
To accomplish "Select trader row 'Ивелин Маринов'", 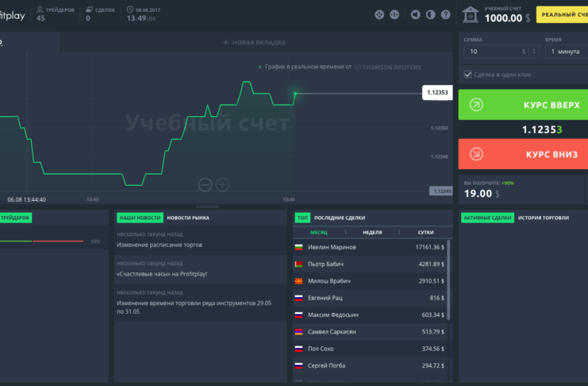I will [x=370, y=248].
